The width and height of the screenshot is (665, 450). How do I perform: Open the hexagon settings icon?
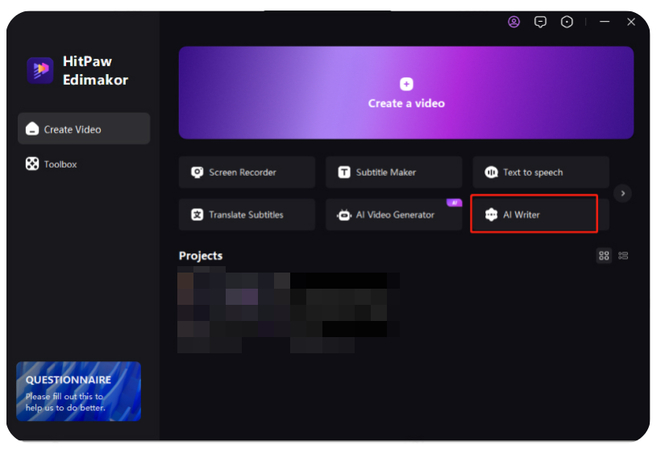pos(567,22)
